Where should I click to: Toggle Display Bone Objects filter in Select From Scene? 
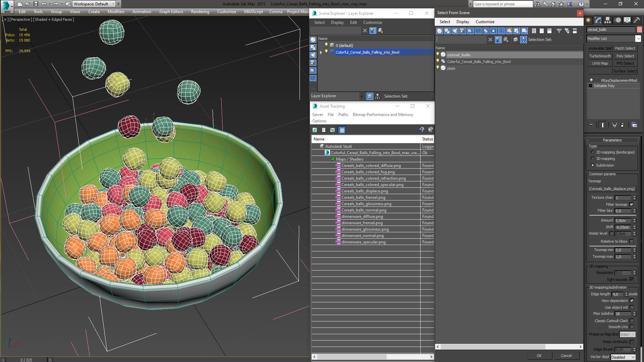click(501, 31)
